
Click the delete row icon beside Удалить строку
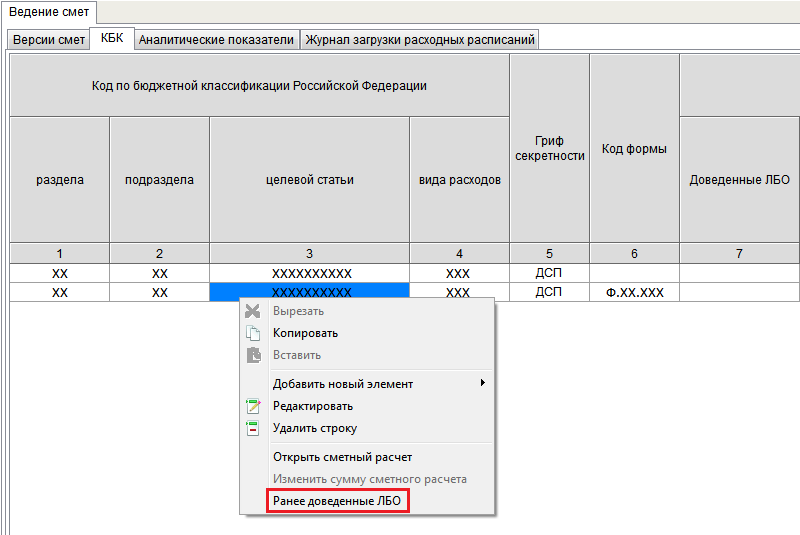point(253,428)
